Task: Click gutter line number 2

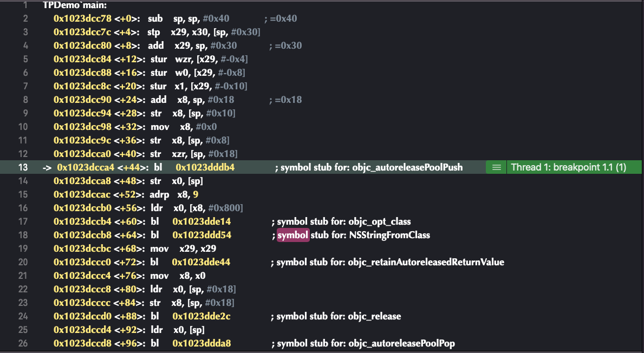Action: (25, 18)
